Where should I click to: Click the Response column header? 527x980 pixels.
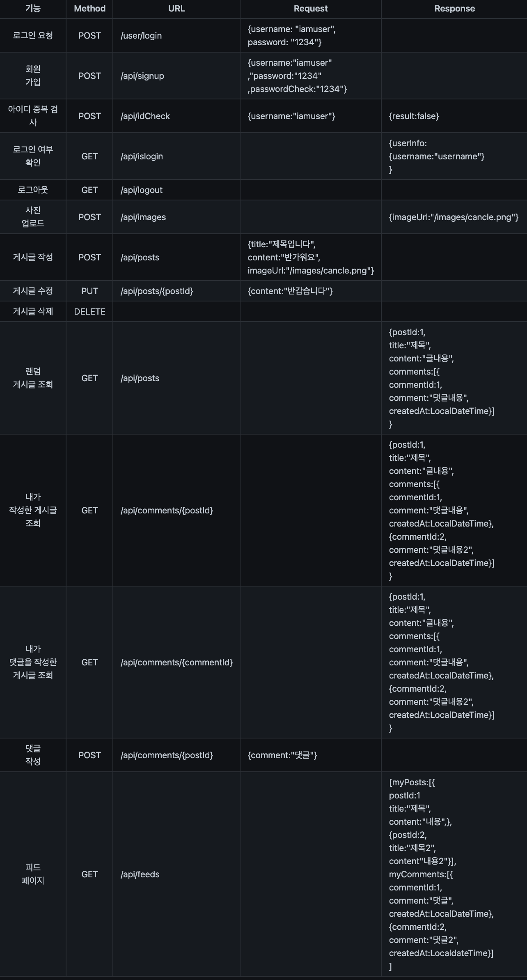point(454,9)
